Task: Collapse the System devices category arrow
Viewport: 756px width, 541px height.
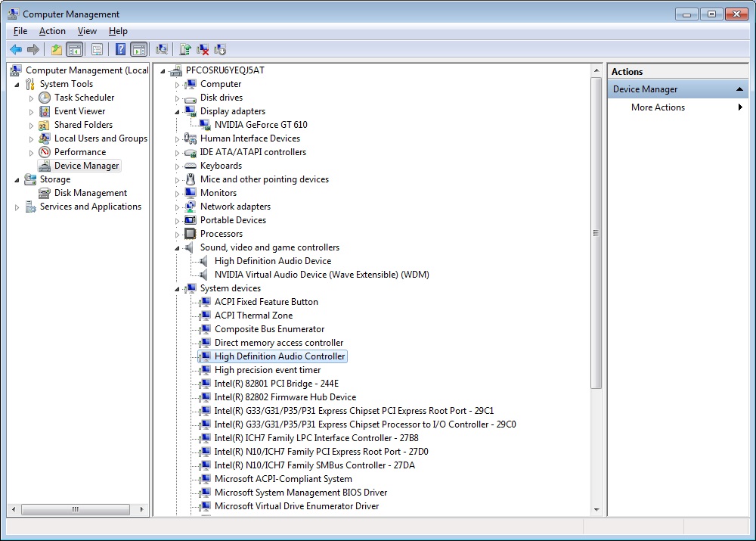Action: point(177,288)
